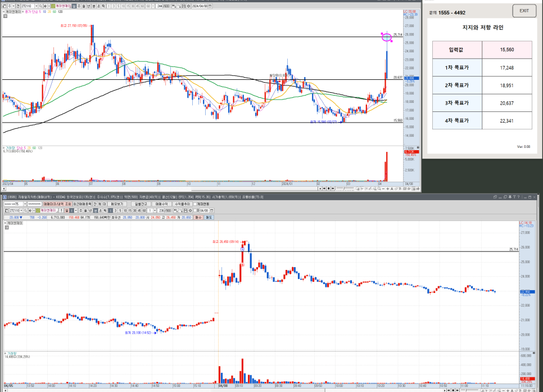Image resolution: width=543 pixels, height=392 pixels.
Task: Click the magnifier zoom tool in upper chart bottom bar
Action: (379, 188)
